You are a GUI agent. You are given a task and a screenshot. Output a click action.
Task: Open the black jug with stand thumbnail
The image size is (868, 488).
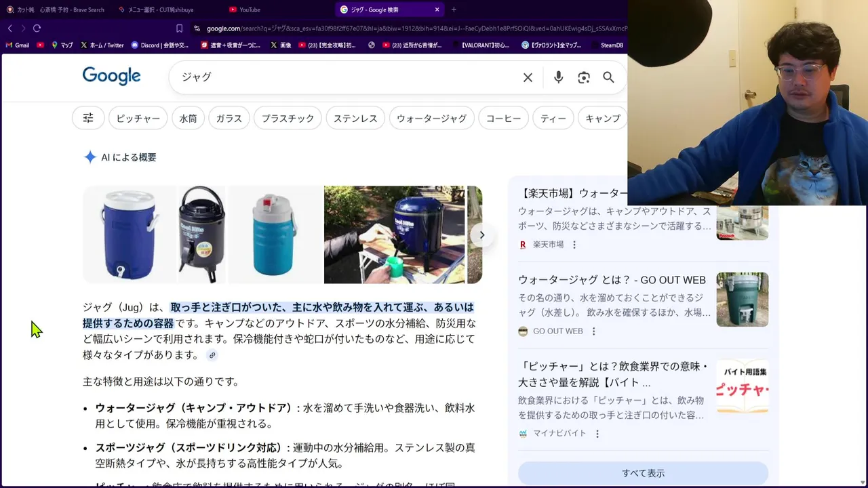click(201, 235)
